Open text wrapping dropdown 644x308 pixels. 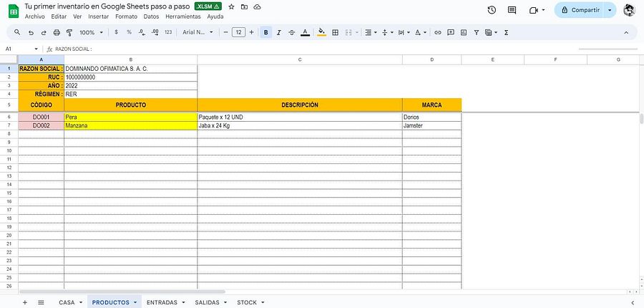point(404,32)
